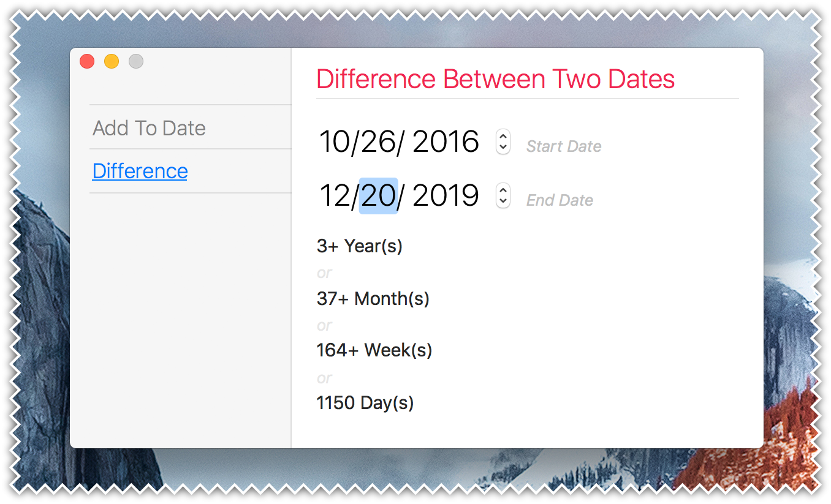
Task: Increment End Date using stepper up arrow
Action: click(503, 190)
